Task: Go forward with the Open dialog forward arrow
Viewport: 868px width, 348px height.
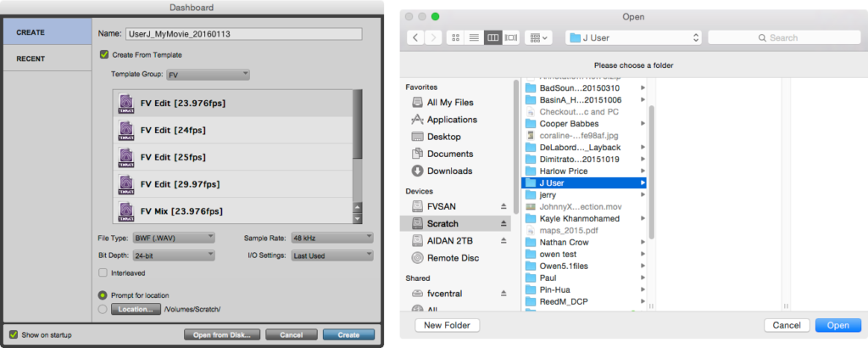Action: [433, 37]
